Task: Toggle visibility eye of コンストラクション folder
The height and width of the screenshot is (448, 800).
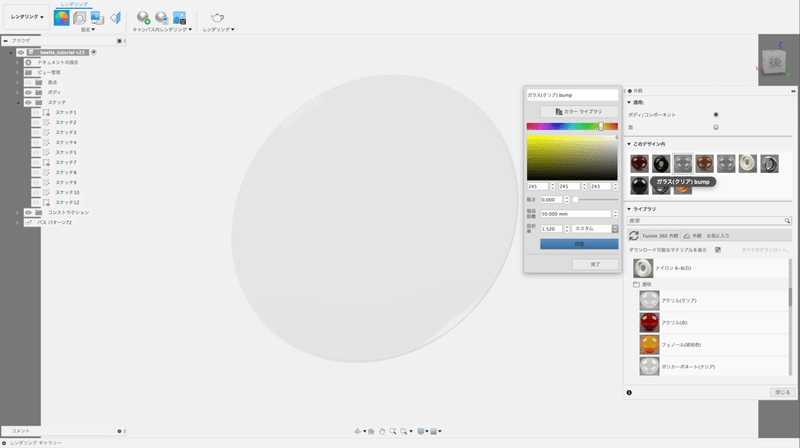Action: pos(28,212)
